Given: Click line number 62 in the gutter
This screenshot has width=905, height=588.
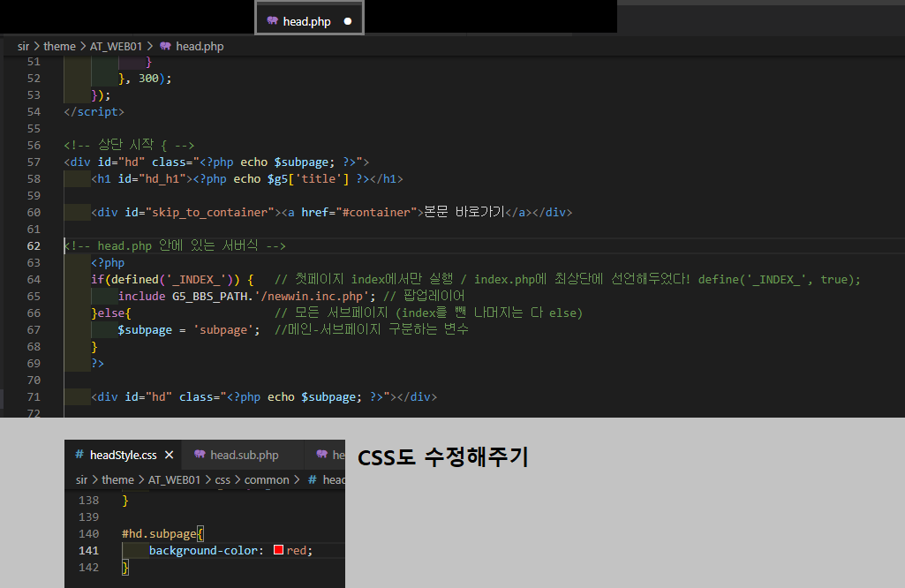Looking at the screenshot, I should (34, 245).
